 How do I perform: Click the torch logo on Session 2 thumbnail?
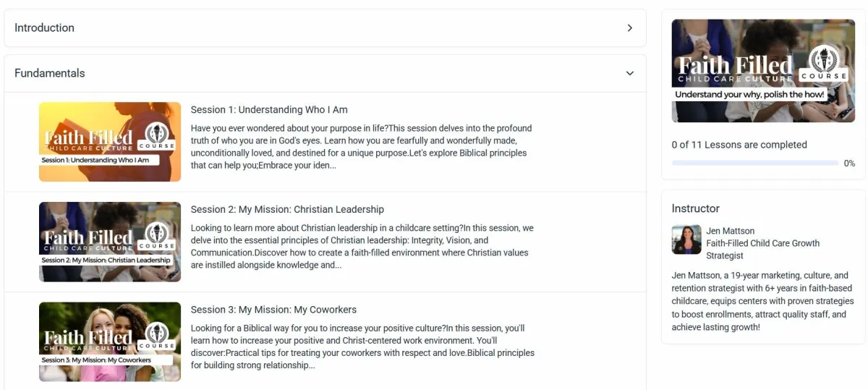(x=157, y=234)
